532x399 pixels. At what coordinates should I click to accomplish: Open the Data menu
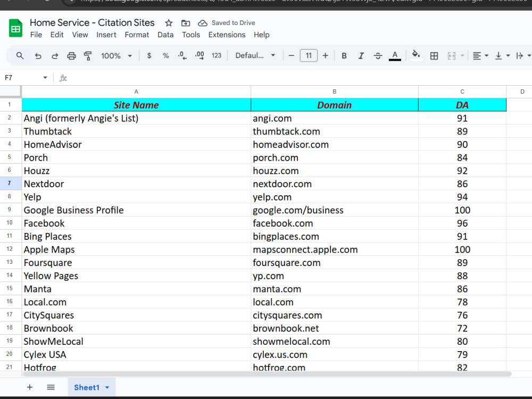click(165, 35)
